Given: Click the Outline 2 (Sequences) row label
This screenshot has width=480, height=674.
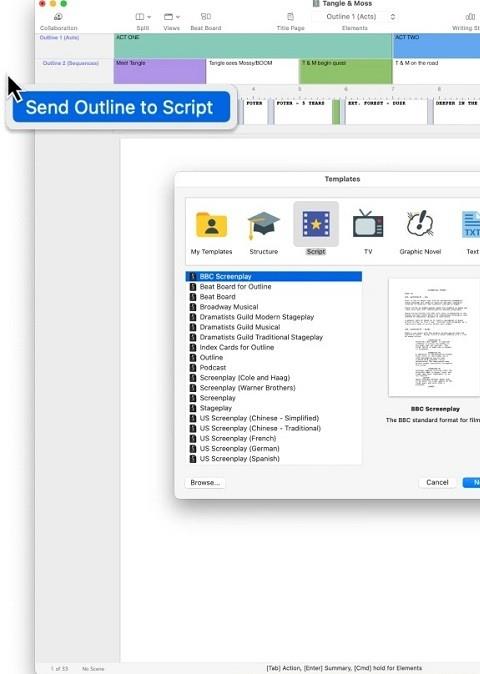Looking at the screenshot, I should pyautogui.click(x=70, y=63).
